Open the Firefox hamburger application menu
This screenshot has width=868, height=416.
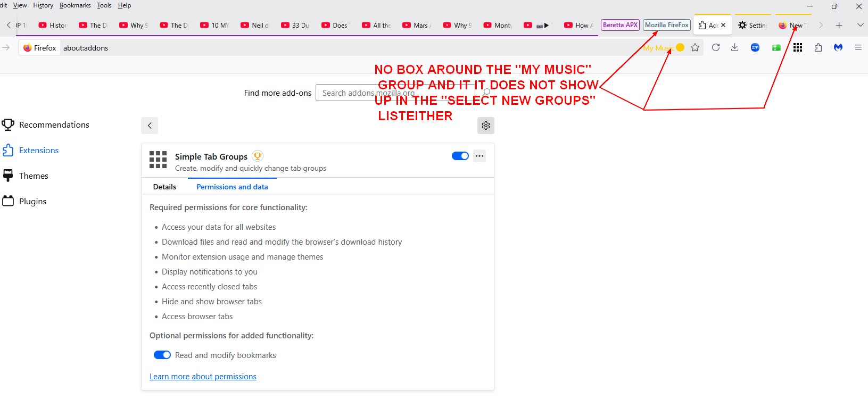pyautogui.click(x=858, y=48)
